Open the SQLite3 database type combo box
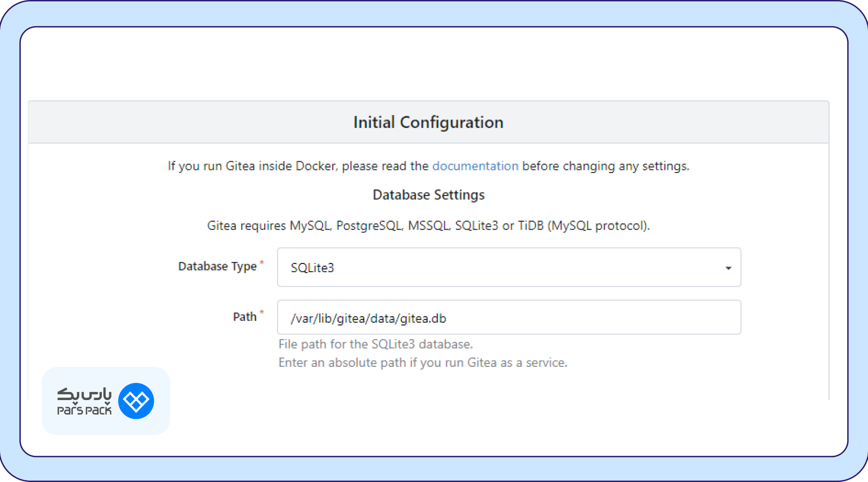The height and width of the screenshot is (482, 868). point(508,267)
